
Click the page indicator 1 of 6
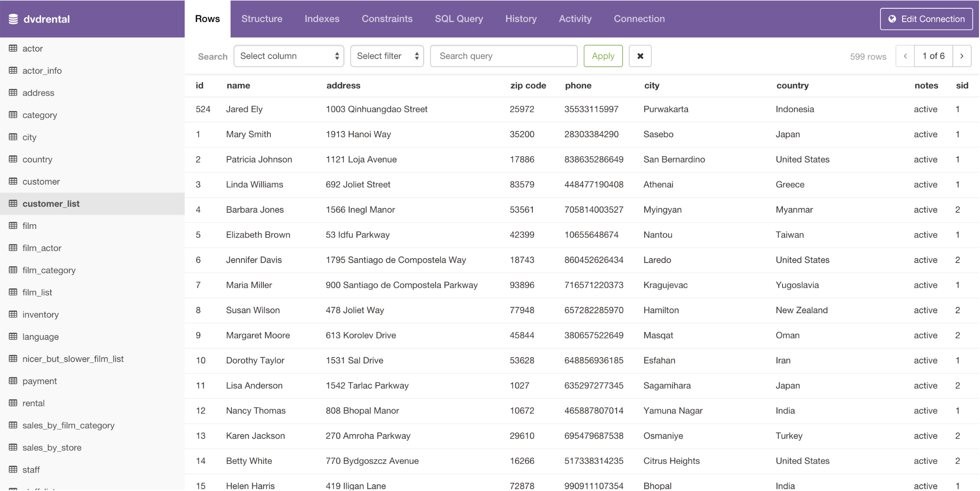point(933,56)
